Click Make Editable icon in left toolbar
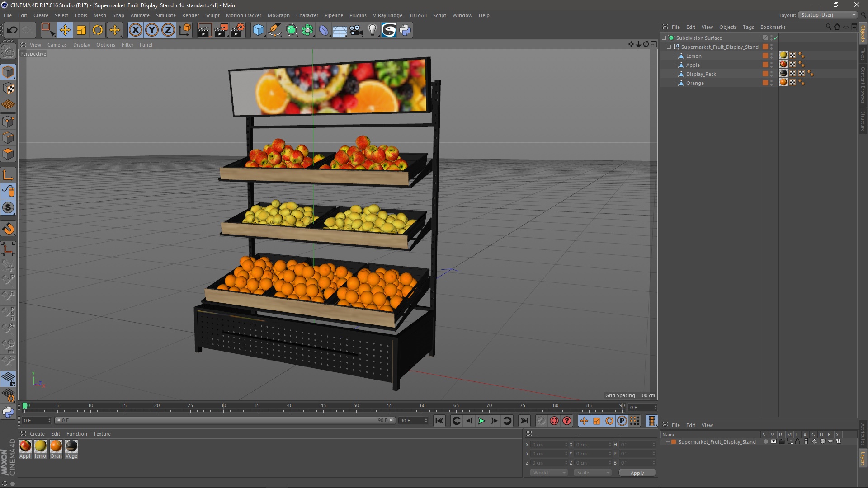This screenshot has width=868, height=488. (x=8, y=52)
